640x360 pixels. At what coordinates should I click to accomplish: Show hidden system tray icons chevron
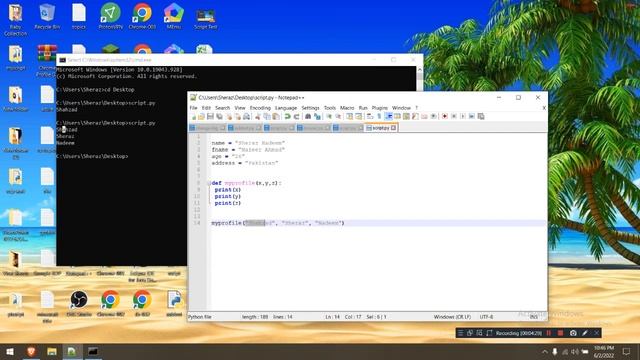click(544, 351)
